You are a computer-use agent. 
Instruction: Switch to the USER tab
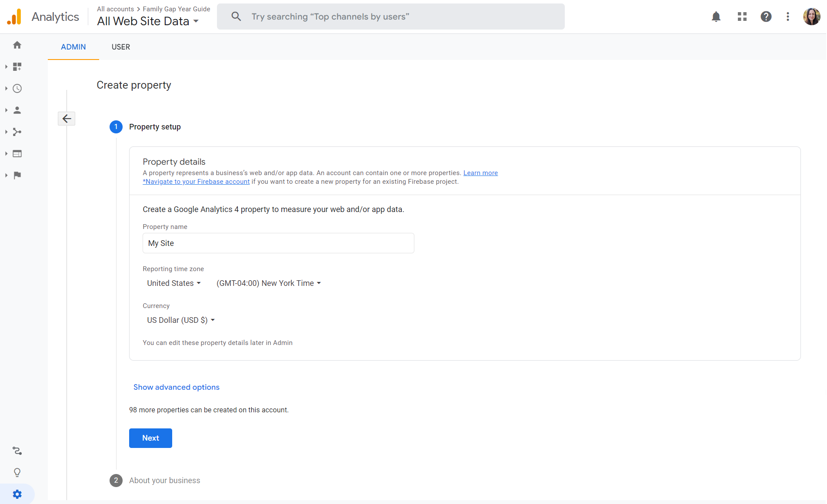(x=121, y=47)
